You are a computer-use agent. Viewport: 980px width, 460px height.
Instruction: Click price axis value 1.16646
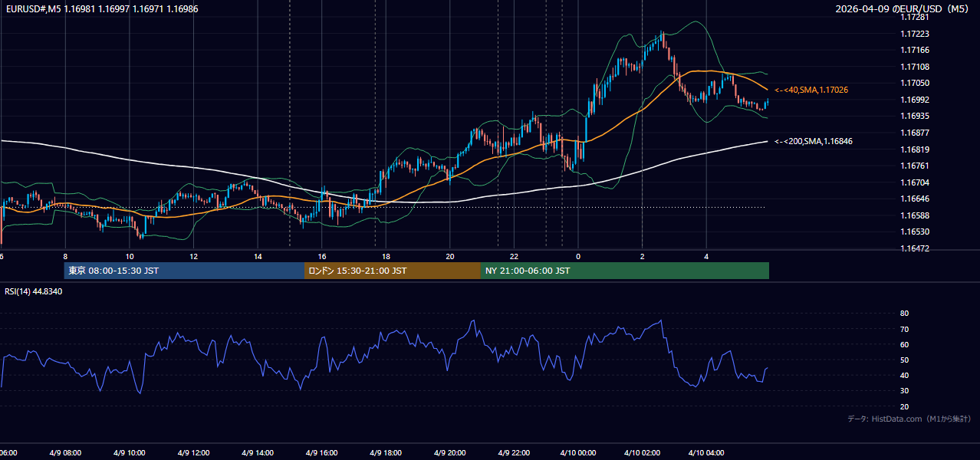tap(915, 199)
